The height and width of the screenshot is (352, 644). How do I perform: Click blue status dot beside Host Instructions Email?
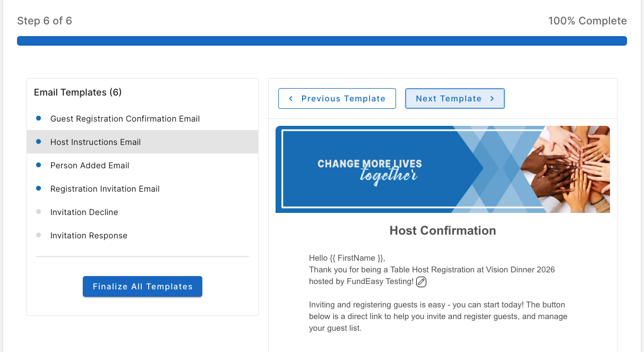click(38, 142)
